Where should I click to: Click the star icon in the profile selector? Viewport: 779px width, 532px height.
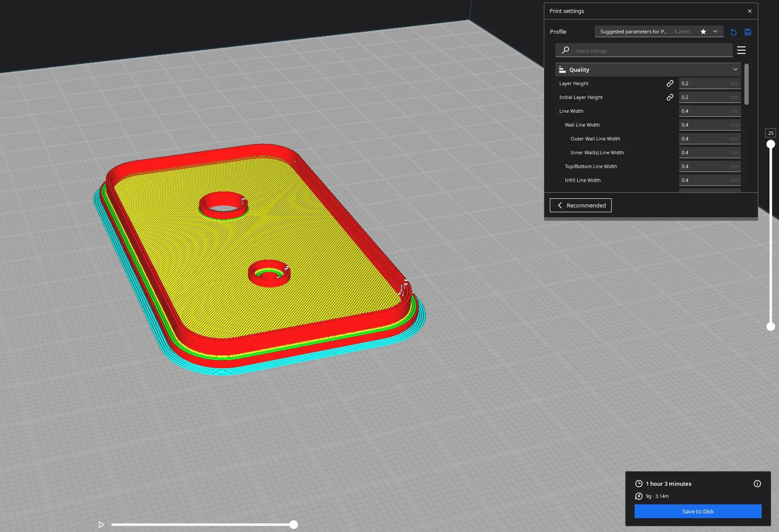coord(703,32)
